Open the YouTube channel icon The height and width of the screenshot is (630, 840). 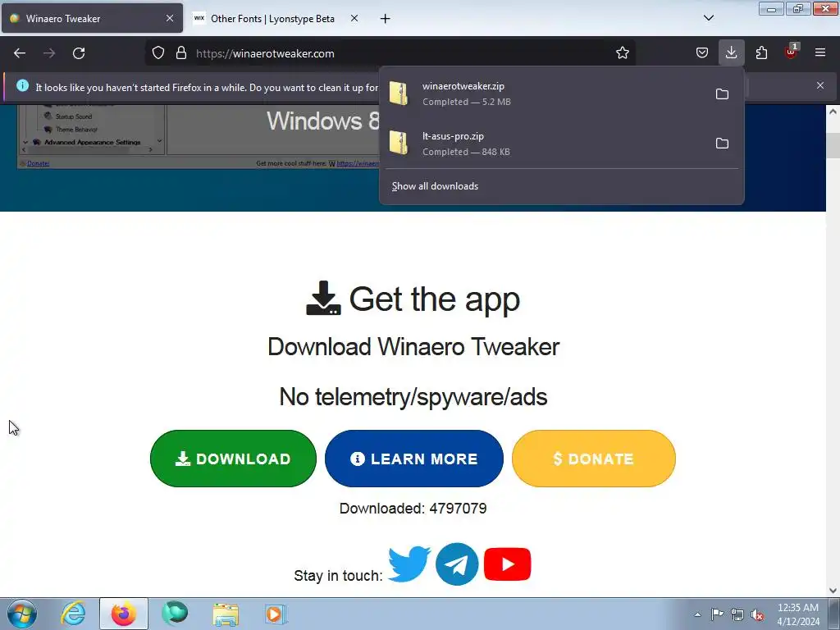tap(507, 564)
